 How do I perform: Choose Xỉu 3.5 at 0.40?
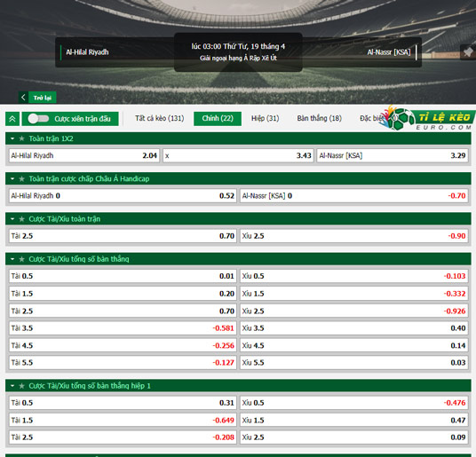[x=353, y=328]
